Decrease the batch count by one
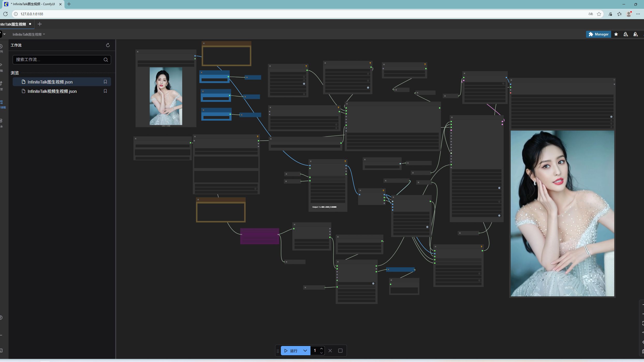Image resolution: width=644 pixels, height=362 pixels. 321,353
